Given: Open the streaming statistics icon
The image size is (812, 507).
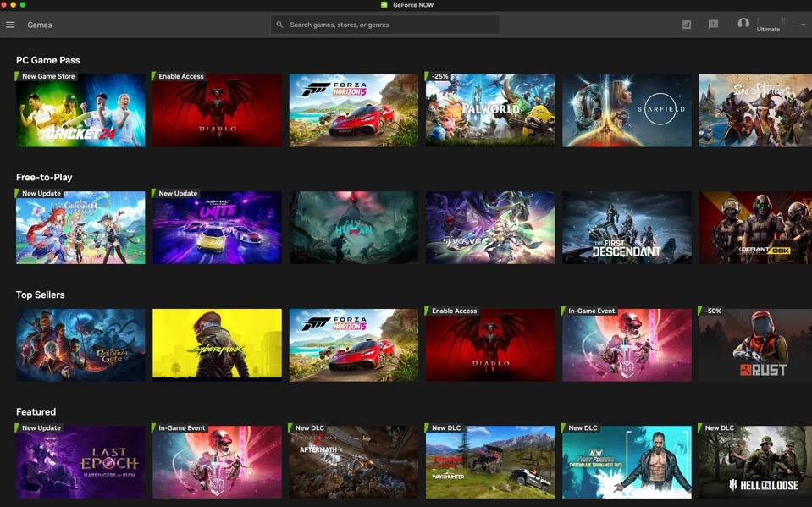Looking at the screenshot, I should pos(687,25).
